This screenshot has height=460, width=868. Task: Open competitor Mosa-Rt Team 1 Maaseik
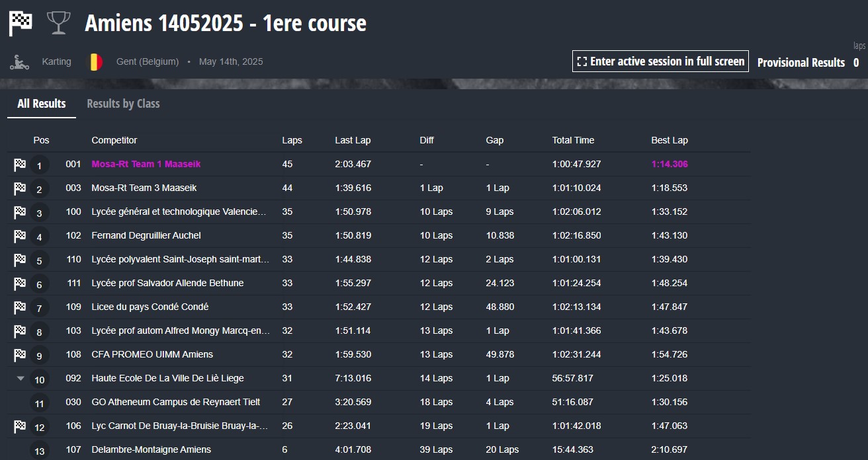pos(146,164)
